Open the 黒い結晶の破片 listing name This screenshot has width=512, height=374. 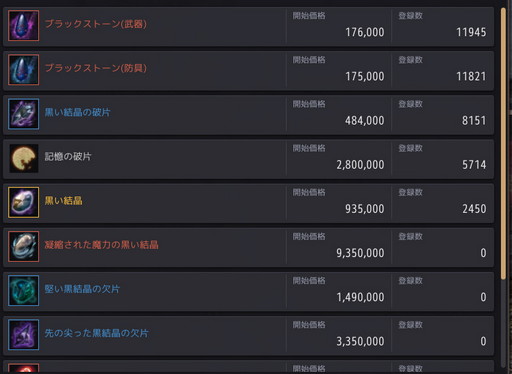point(77,112)
